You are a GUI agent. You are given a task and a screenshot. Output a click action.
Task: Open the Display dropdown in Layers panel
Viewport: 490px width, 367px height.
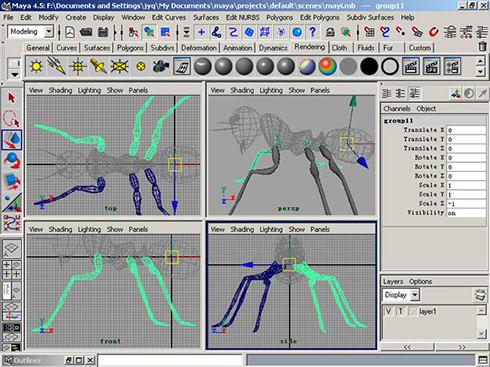click(415, 295)
